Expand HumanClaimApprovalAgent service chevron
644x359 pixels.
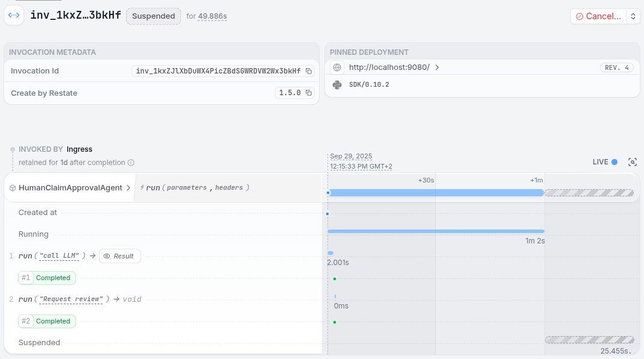[128, 188]
